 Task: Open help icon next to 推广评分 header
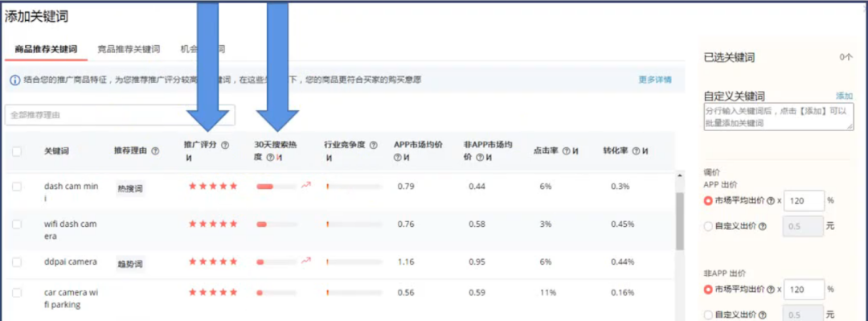tap(225, 145)
